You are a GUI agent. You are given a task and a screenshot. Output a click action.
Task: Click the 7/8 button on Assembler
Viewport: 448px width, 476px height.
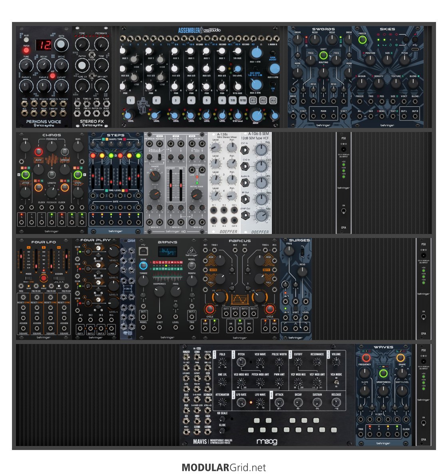click(232, 100)
